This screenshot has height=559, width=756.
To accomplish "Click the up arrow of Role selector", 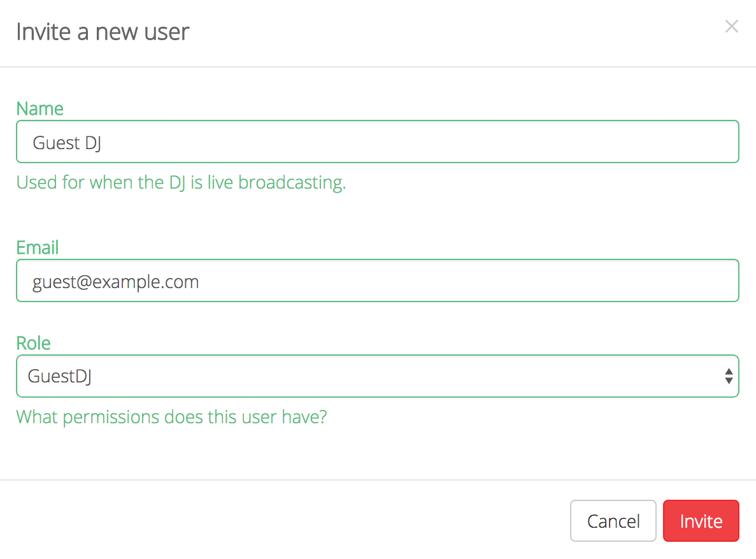I will point(729,371).
